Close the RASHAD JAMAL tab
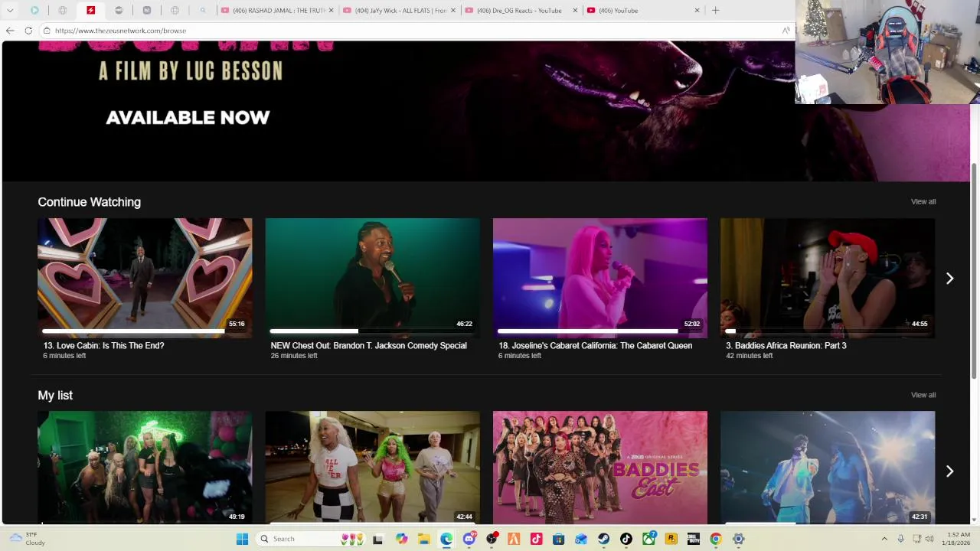The width and height of the screenshot is (980, 551). click(332, 11)
